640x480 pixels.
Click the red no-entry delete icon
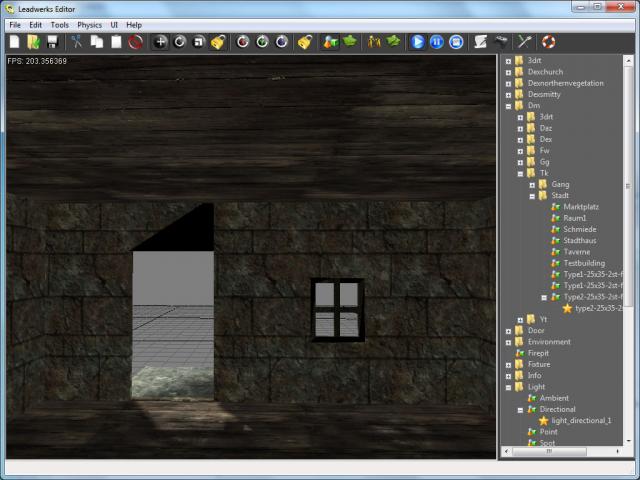(x=135, y=42)
